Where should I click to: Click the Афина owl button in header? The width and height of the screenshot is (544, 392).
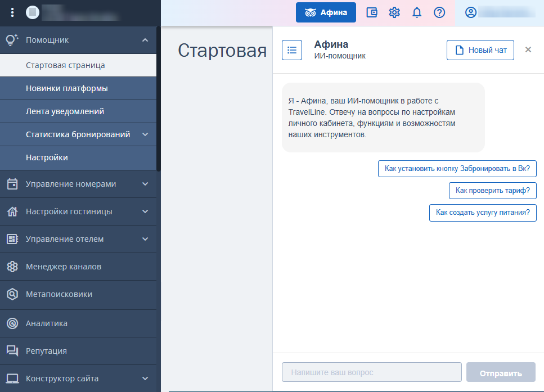(x=326, y=12)
